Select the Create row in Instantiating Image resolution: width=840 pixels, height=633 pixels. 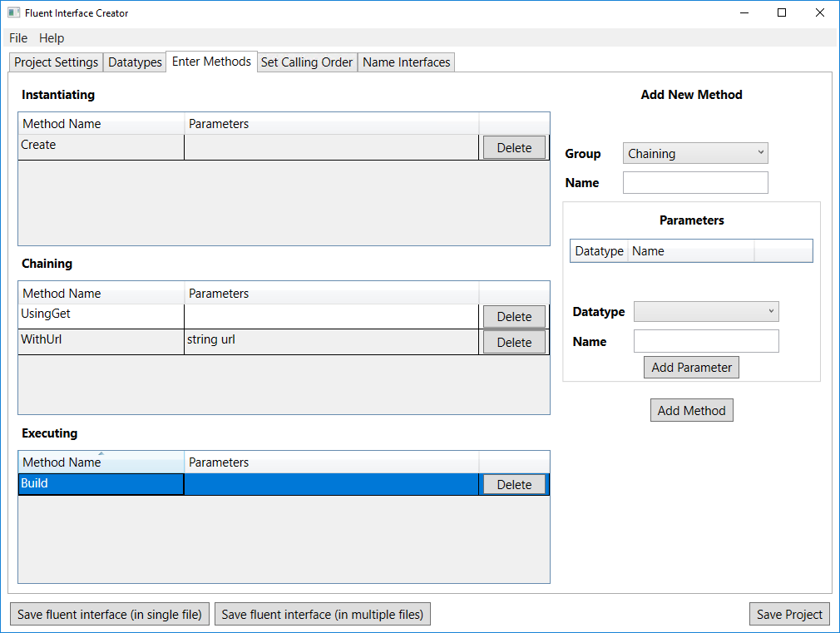pos(284,147)
